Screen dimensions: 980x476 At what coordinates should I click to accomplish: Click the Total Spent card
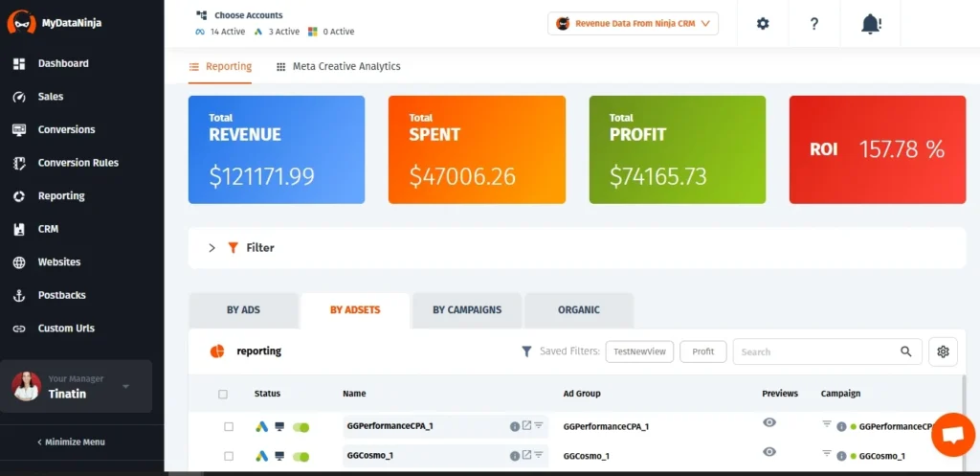pos(477,149)
